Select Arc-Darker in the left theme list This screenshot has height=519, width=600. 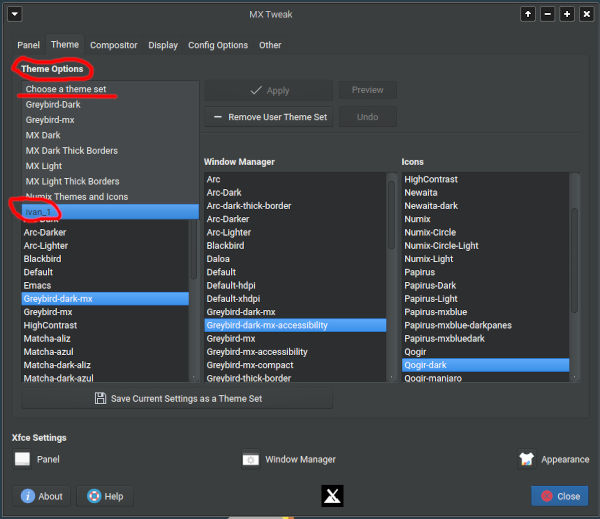pos(105,232)
